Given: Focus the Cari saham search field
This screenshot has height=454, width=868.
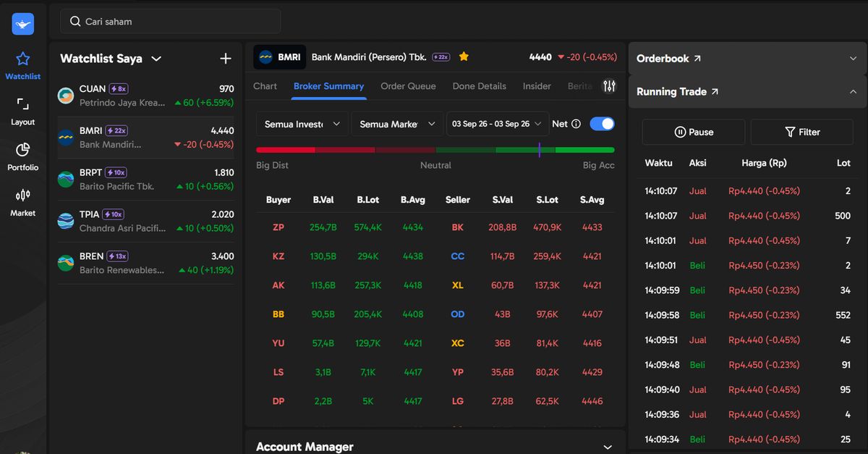Looking at the screenshot, I should tap(171, 22).
